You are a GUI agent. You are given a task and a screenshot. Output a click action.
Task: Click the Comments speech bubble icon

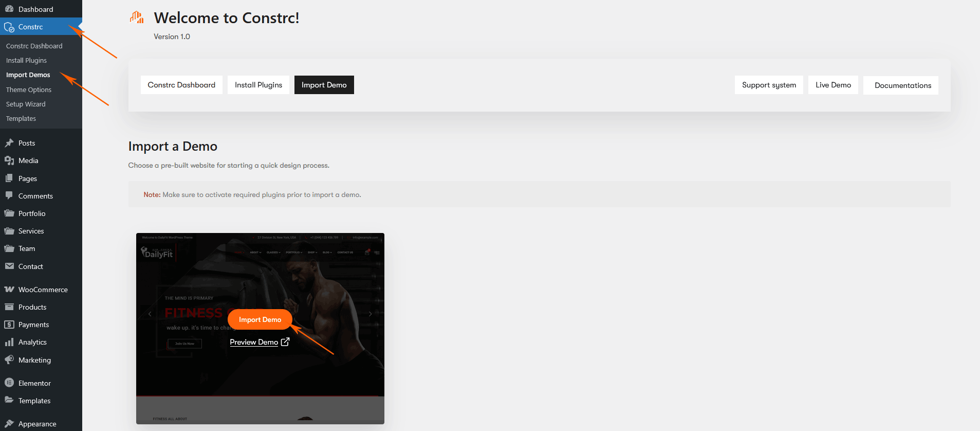(9, 196)
